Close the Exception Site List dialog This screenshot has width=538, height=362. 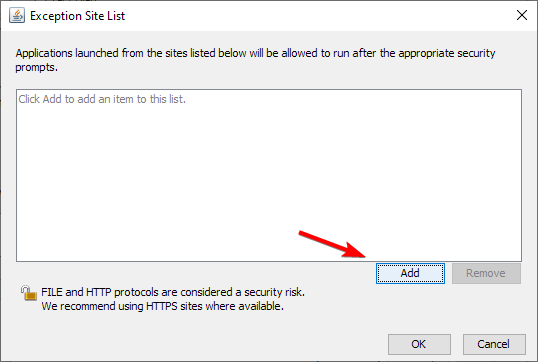click(x=522, y=15)
